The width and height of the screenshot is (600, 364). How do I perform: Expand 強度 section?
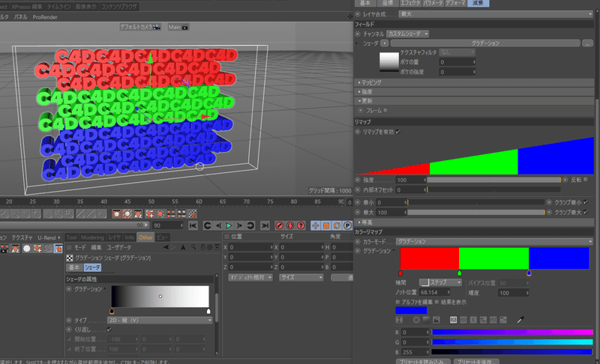pos(473,91)
